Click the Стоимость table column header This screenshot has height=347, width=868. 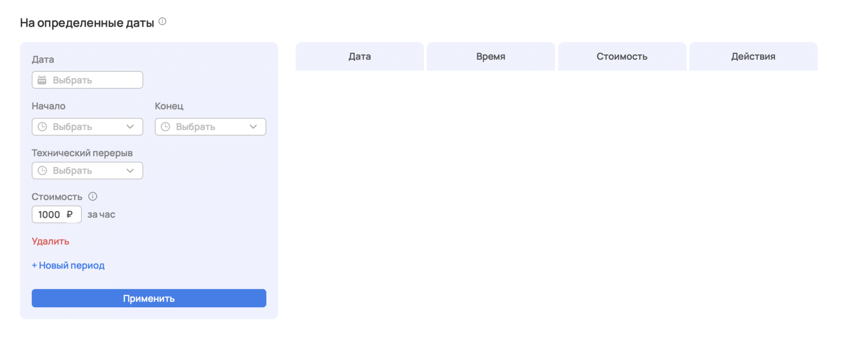pyautogui.click(x=622, y=56)
